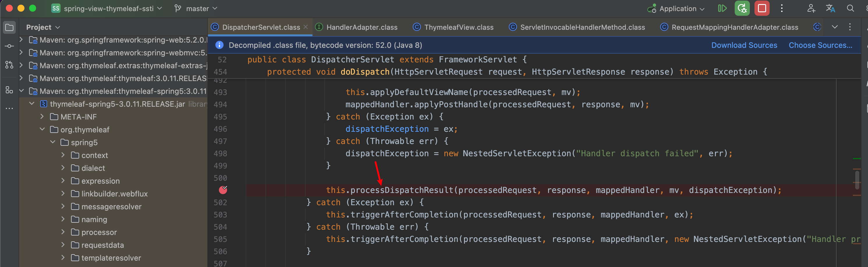This screenshot has width=868, height=267.
Task: Collapse the spring5 package
Action: tap(53, 143)
